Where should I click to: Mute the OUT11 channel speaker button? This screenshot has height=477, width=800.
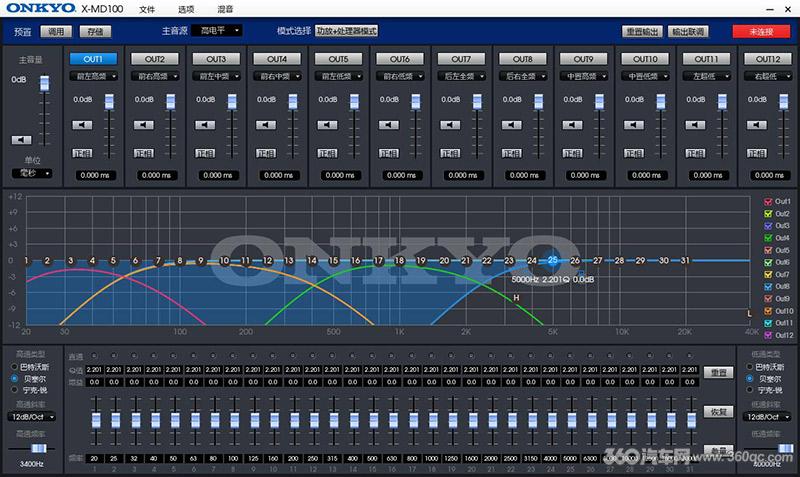pos(695,125)
